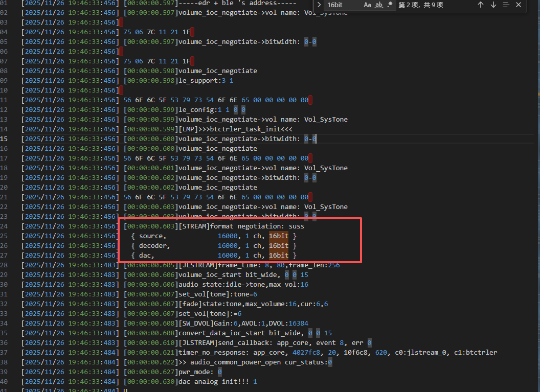Screen dimensions: 540x392
Task: Click line number 24 in the gutter
Action: coord(4,226)
